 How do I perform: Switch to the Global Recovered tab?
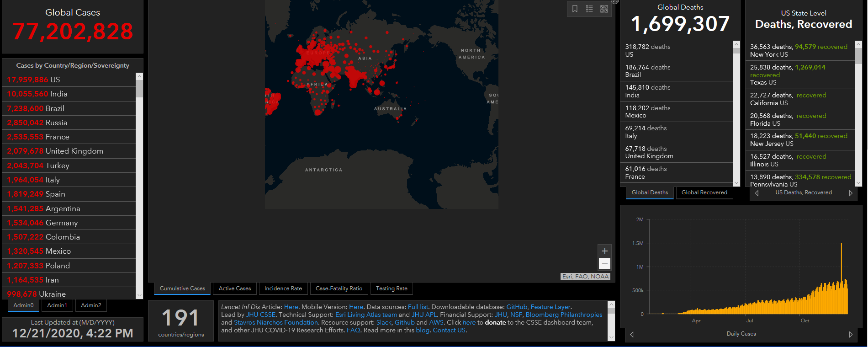click(x=704, y=192)
